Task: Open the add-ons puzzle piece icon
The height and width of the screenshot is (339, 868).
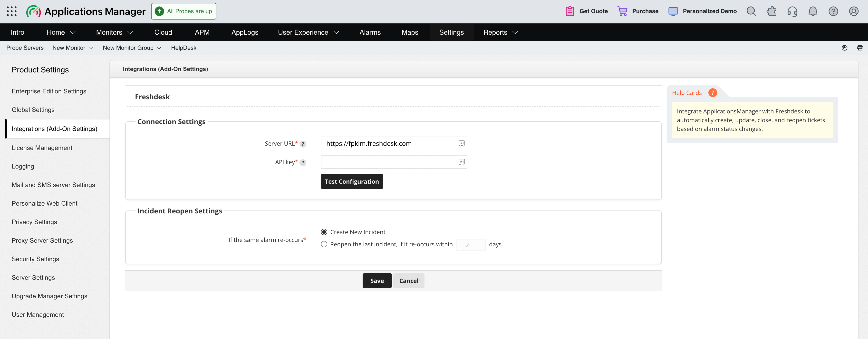Action: pyautogui.click(x=772, y=11)
